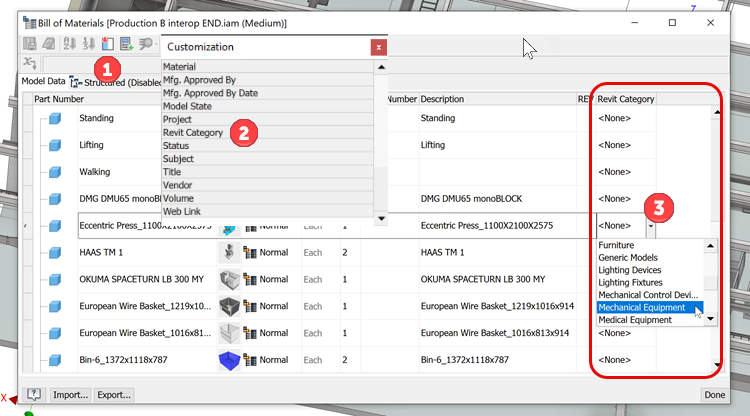This screenshot has height=416, width=750.
Task: Click the Normal BOM structure icon for OKUMA row
Action: (250, 279)
